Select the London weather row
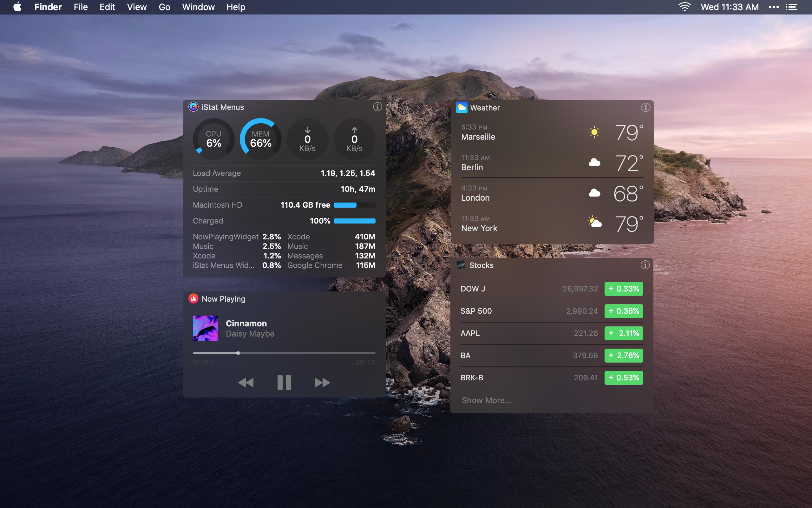The height and width of the screenshot is (508, 812). (552, 193)
